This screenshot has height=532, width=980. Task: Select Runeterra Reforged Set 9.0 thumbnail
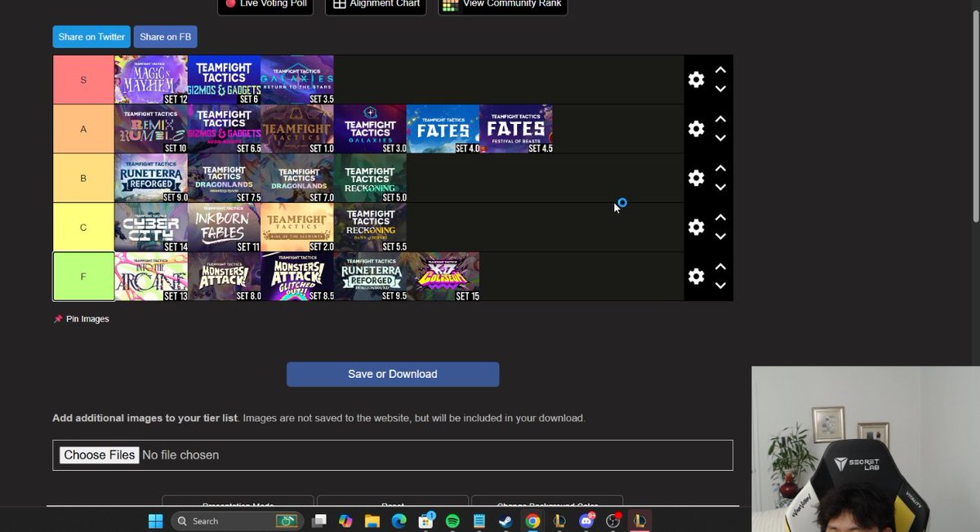[x=151, y=178]
